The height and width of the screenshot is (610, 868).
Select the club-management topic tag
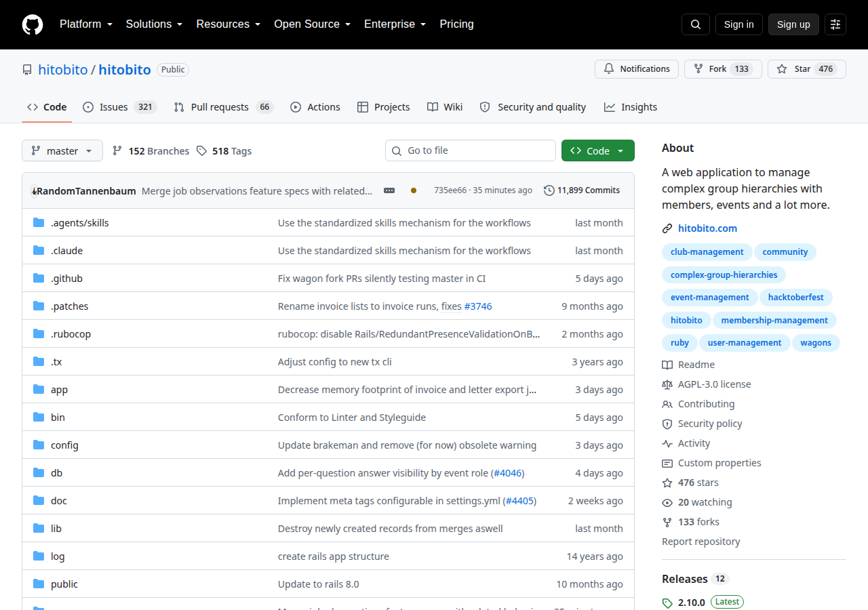pyautogui.click(x=707, y=252)
